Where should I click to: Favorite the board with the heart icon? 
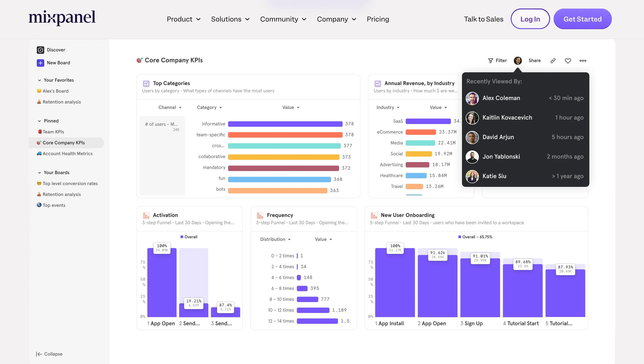tap(568, 60)
